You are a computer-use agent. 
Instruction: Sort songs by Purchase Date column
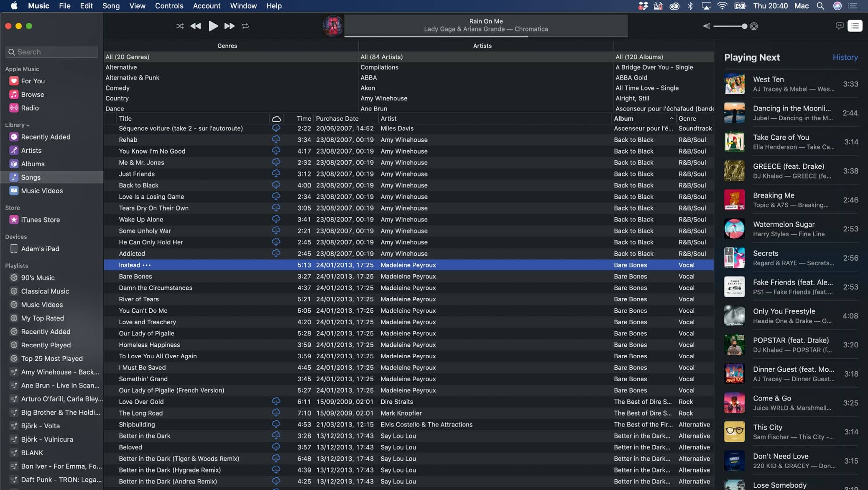point(346,118)
